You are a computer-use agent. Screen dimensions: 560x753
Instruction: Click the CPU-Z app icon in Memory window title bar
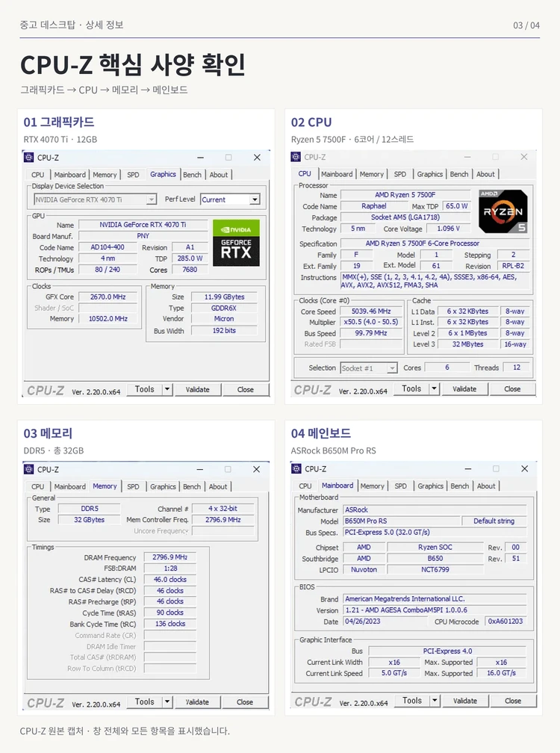pyautogui.click(x=29, y=469)
